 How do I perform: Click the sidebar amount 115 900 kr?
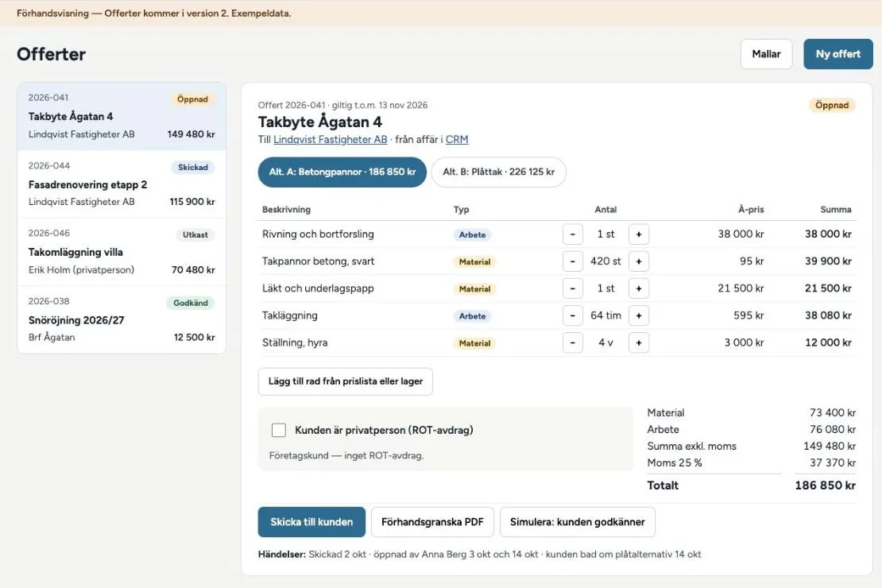192,202
